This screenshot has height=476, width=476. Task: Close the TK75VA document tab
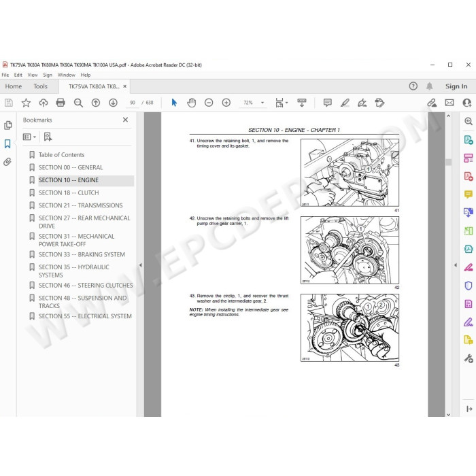[124, 86]
